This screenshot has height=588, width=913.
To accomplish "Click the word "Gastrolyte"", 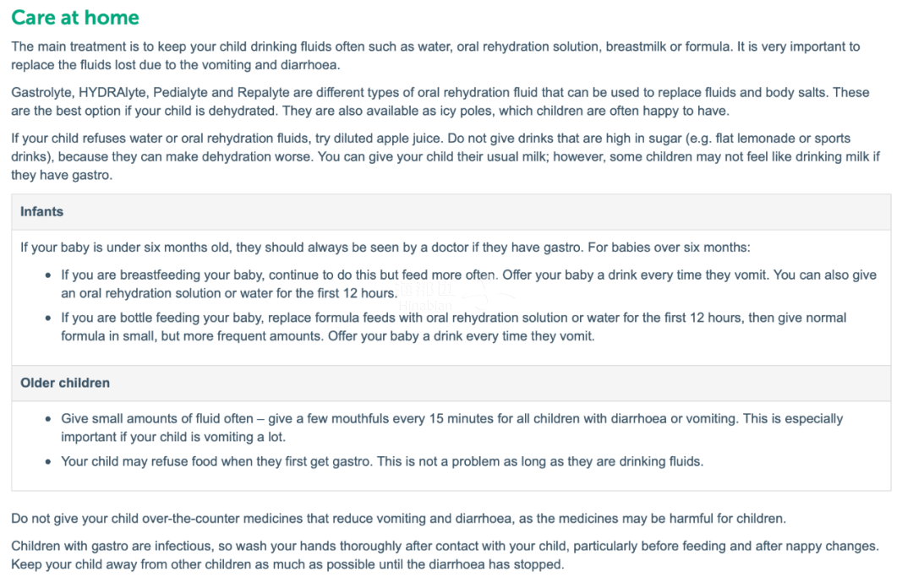I will [x=42, y=92].
